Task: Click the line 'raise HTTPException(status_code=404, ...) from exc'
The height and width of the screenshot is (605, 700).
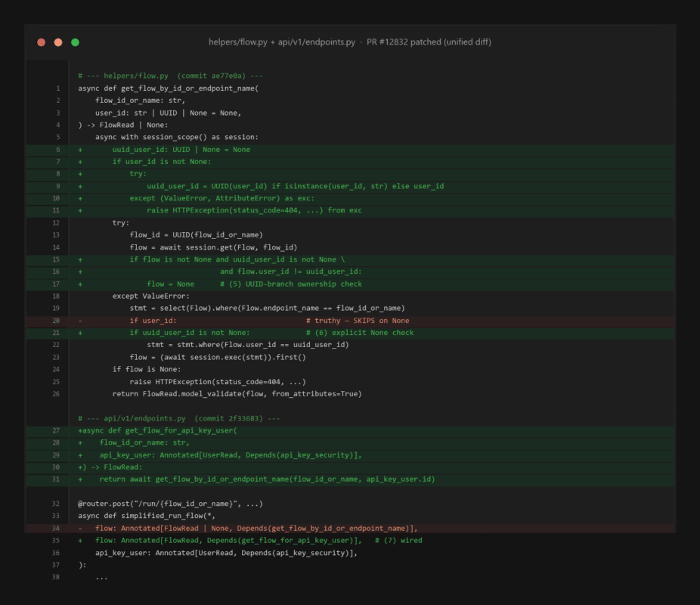Action: point(254,210)
